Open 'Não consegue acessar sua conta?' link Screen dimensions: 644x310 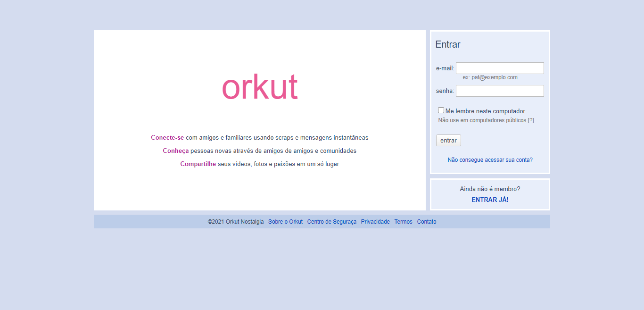[x=490, y=160]
